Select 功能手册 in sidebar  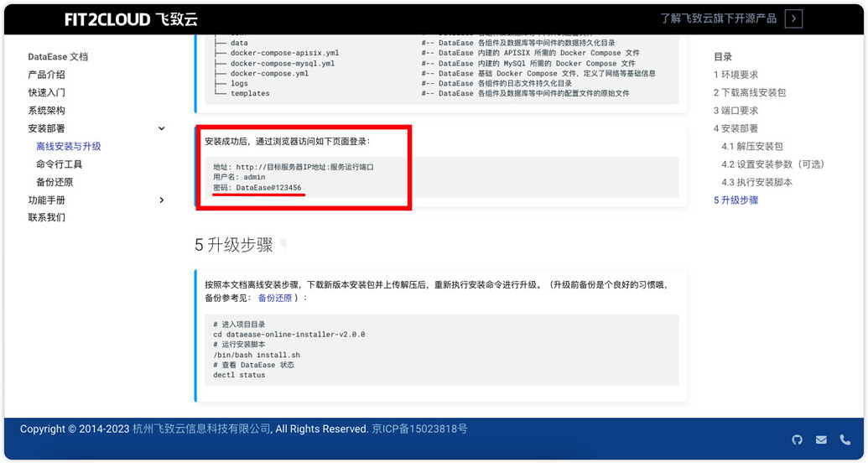pos(46,200)
